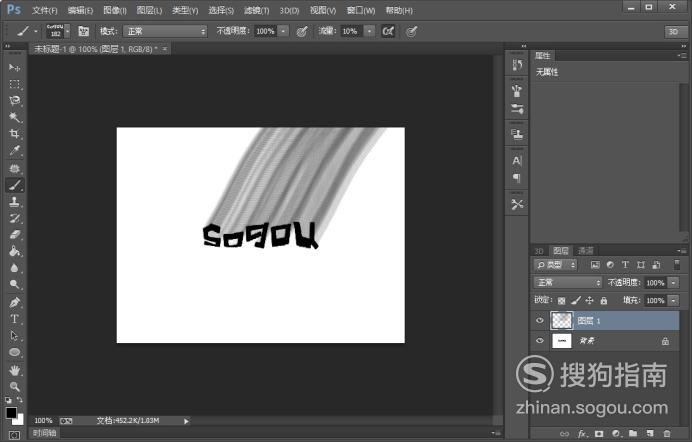Select the 背景 layer thumbnail
The image size is (692, 442).
562,341
